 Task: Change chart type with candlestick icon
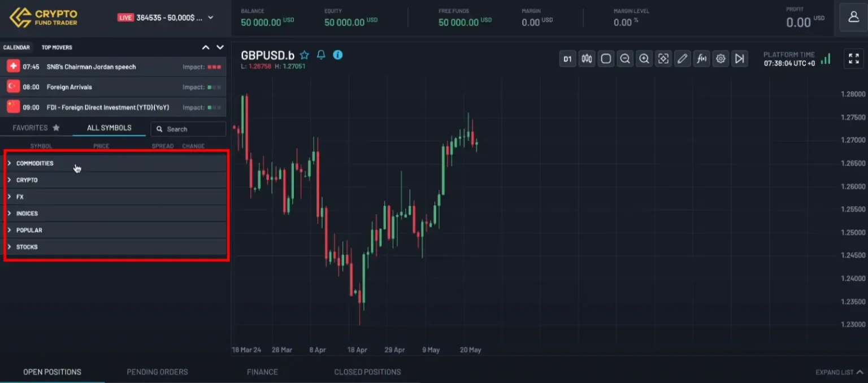[x=587, y=59]
